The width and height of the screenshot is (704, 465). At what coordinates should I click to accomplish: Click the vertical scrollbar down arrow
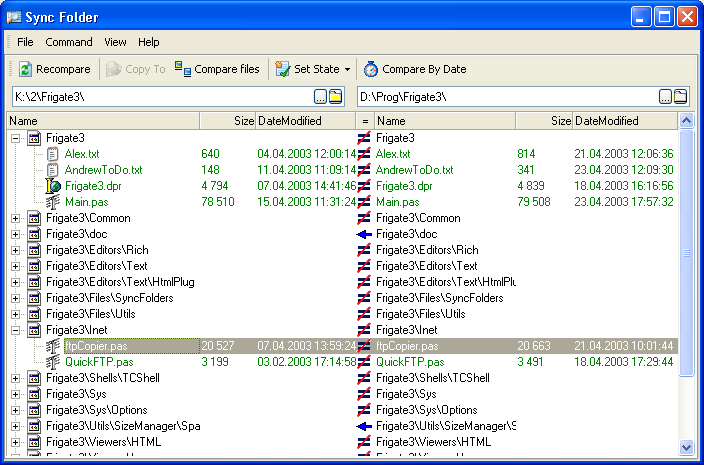pos(686,447)
